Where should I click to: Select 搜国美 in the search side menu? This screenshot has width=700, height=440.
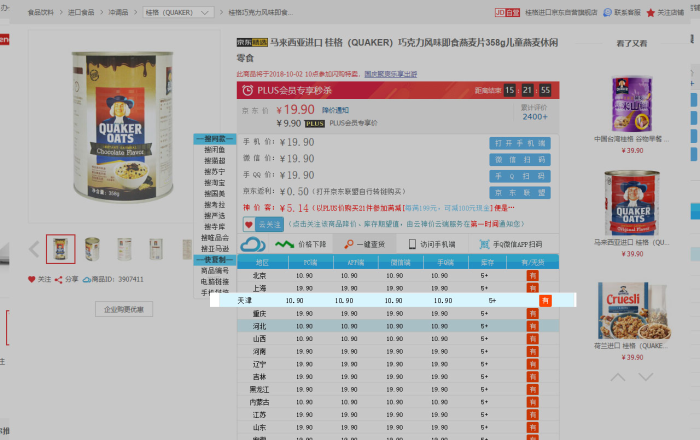click(215, 194)
